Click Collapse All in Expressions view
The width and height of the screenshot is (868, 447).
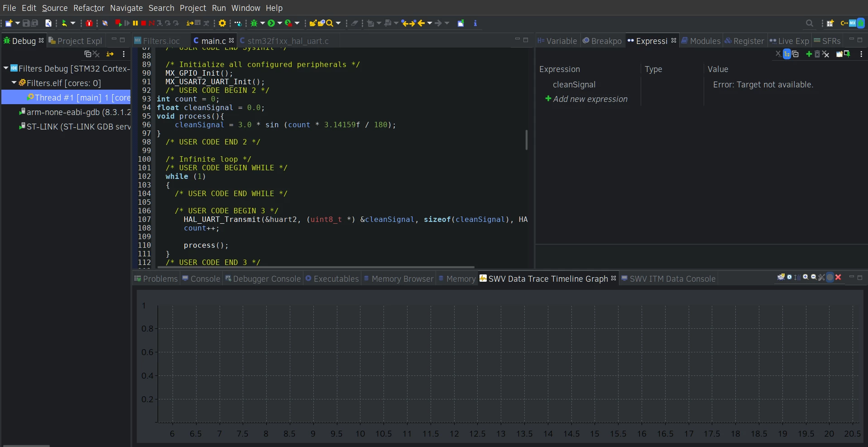(x=796, y=54)
